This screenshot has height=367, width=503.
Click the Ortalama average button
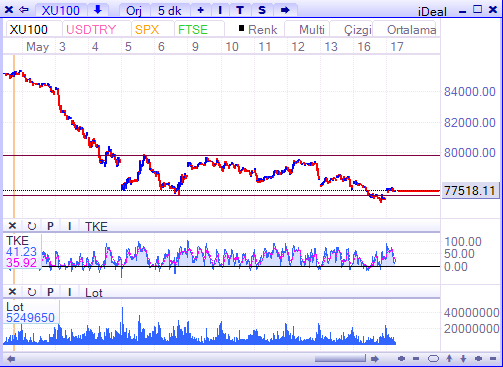411,30
